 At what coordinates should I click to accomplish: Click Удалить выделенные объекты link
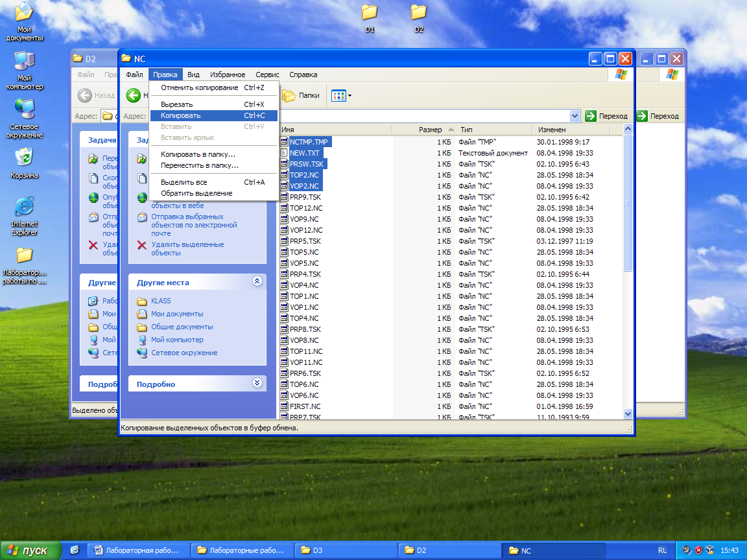[187, 249]
